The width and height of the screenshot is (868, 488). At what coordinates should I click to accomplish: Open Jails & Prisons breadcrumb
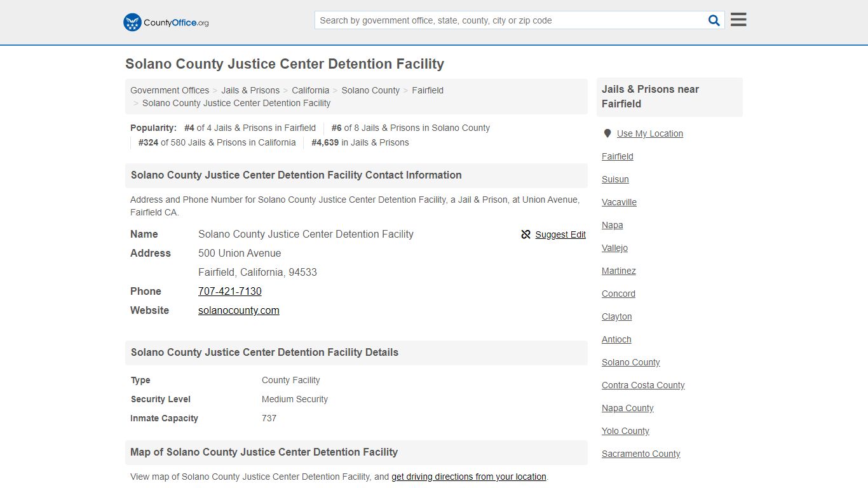pyautogui.click(x=250, y=90)
